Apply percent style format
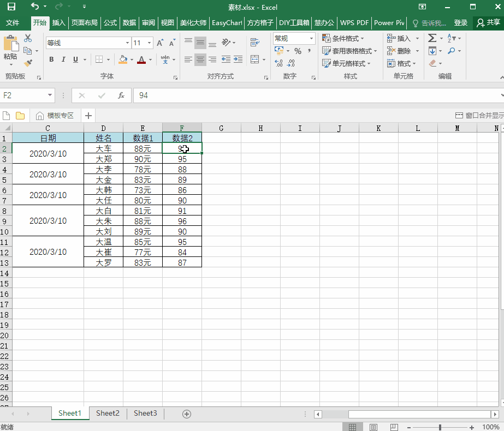 tap(298, 51)
